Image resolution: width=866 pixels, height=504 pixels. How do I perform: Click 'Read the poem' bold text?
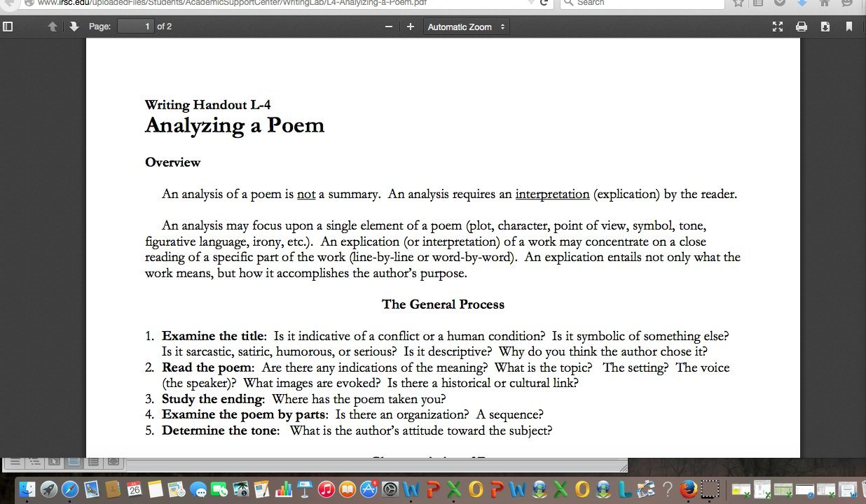coord(208,367)
